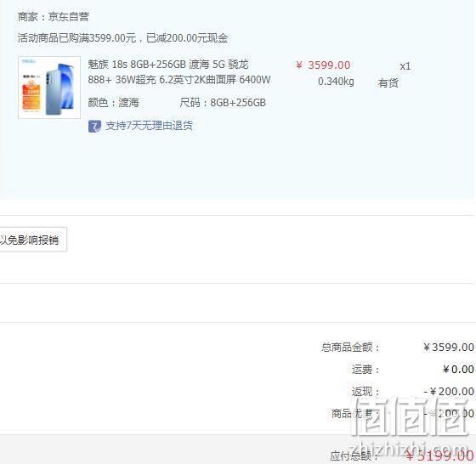The image size is (476, 464).
Task: Click the 7-day return badge icon
Action: click(94, 127)
